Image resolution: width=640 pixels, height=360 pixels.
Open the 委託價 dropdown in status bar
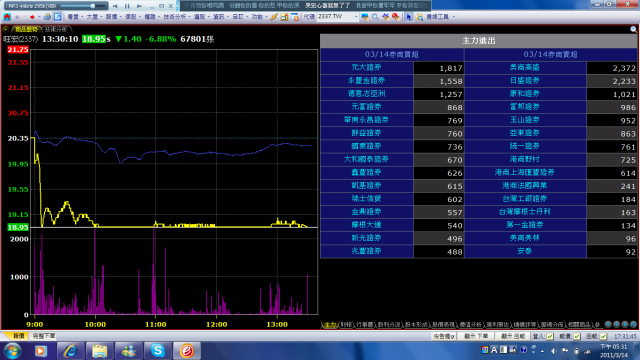pos(444,336)
